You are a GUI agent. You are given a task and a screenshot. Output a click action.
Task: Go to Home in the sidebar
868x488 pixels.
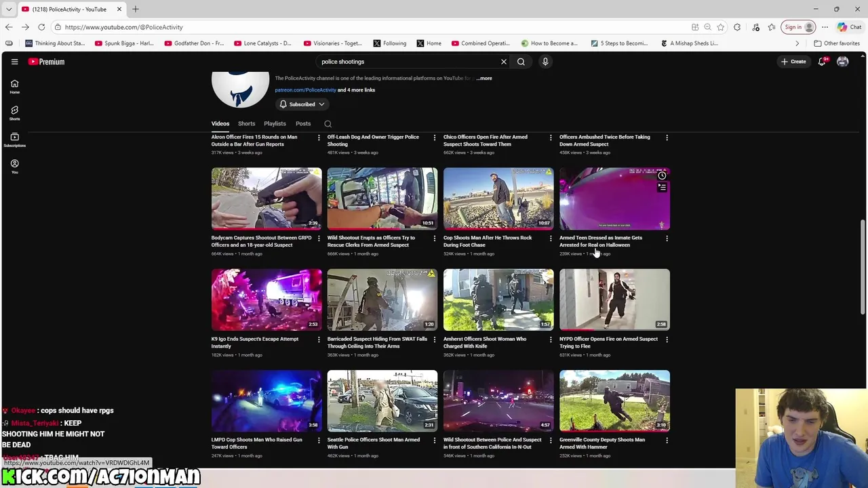click(x=14, y=87)
